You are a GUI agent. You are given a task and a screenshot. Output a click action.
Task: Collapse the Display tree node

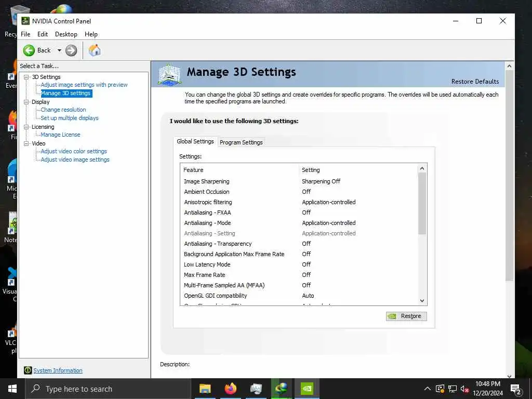point(26,102)
